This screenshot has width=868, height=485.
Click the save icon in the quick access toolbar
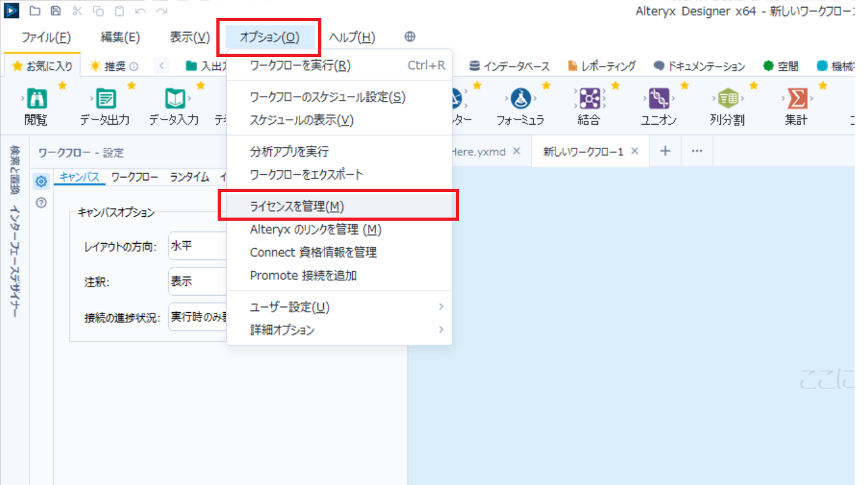[x=56, y=11]
